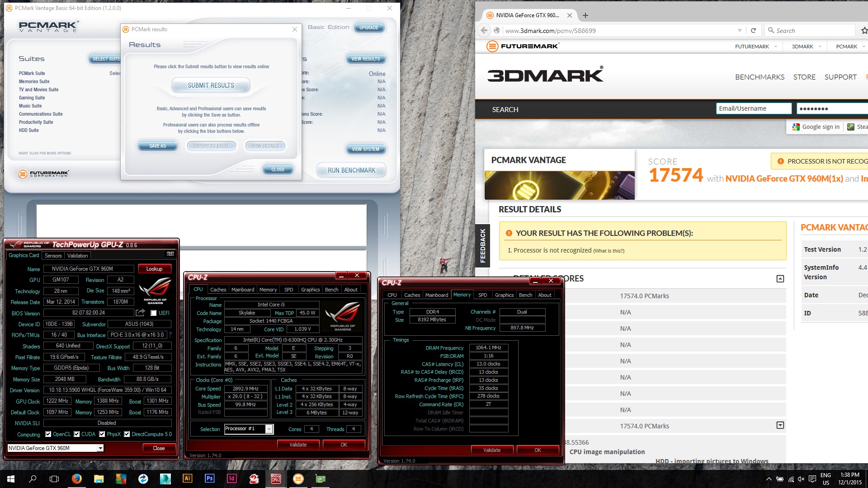Open the Processor #1 selection dropdown
Screen dimensions: 868x488
point(269,429)
